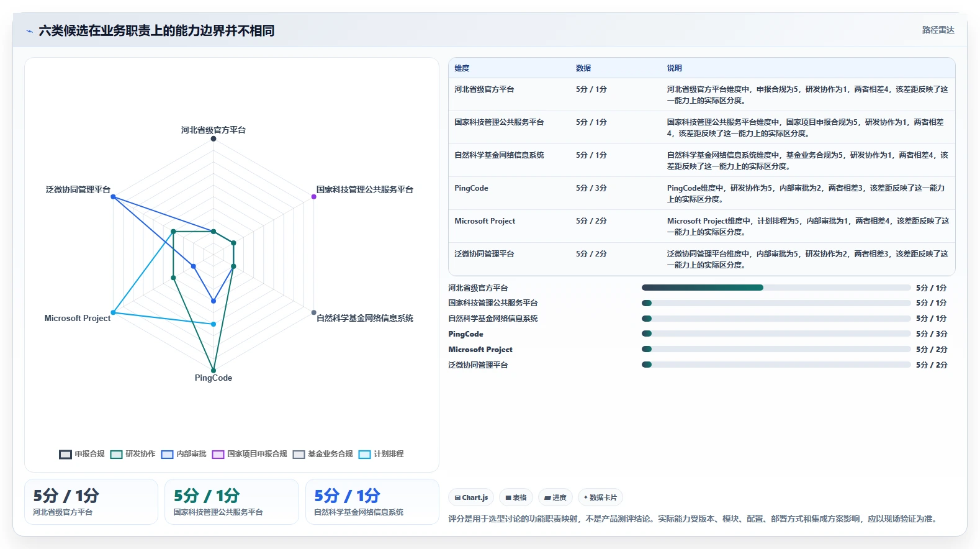This screenshot has height=549, width=980.
Task: Click the 数据 column header
Action: 583,68
